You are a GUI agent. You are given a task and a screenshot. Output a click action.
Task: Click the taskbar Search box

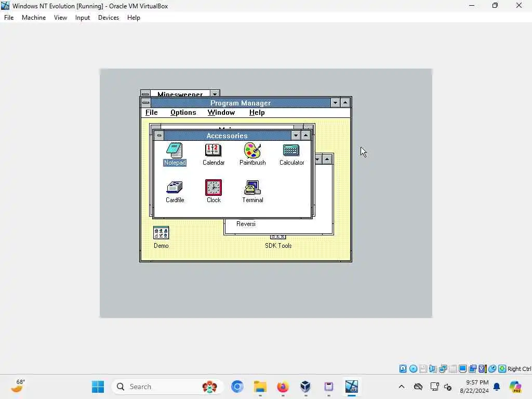[168, 387]
